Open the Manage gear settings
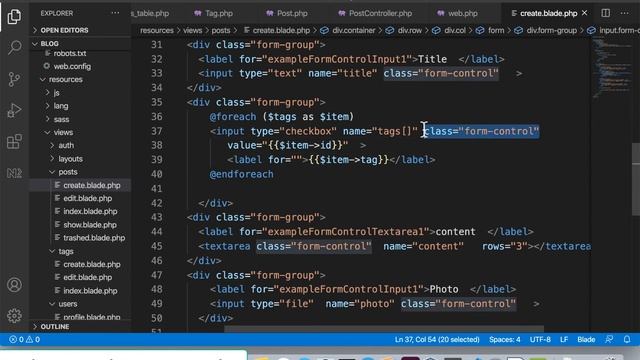 coord(14,316)
